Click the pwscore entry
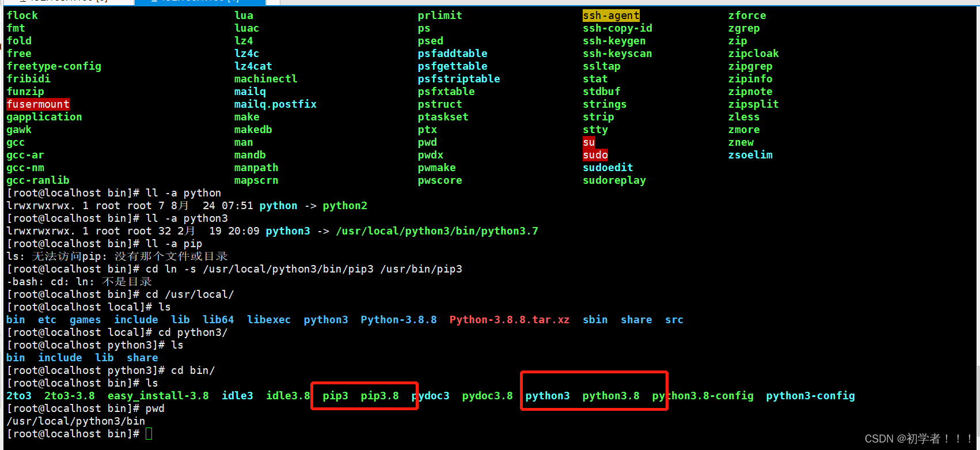This screenshot has width=980, height=450. (x=440, y=180)
